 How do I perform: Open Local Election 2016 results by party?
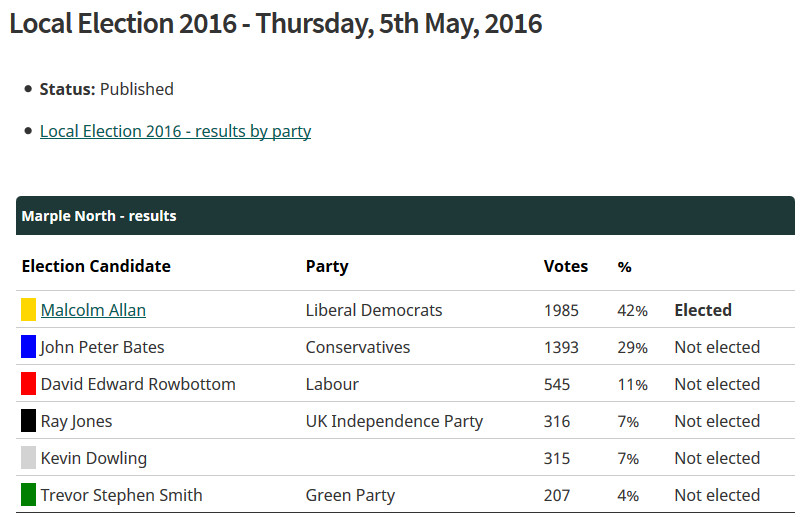pyautogui.click(x=176, y=131)
